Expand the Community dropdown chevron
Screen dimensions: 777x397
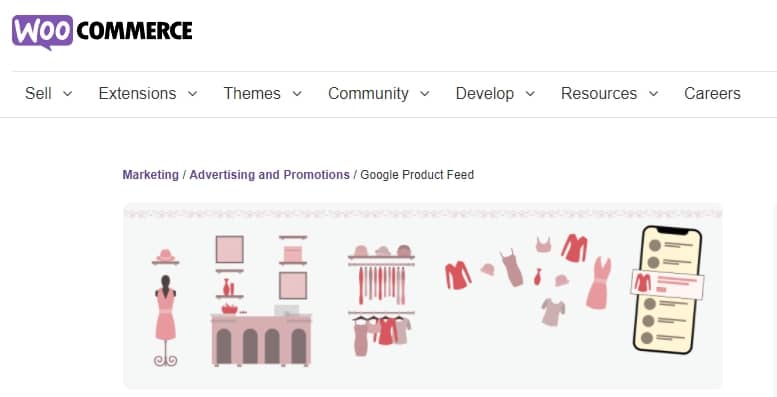coord(425,94)
